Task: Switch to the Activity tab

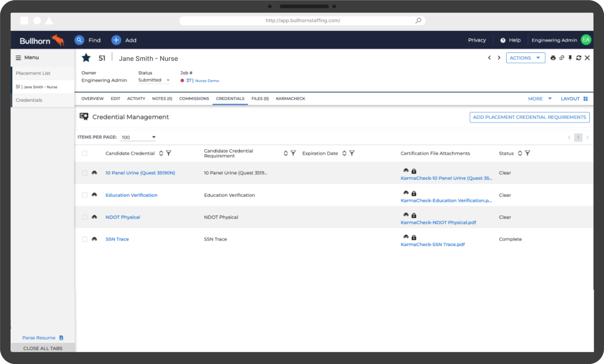Action: (136, 99)
